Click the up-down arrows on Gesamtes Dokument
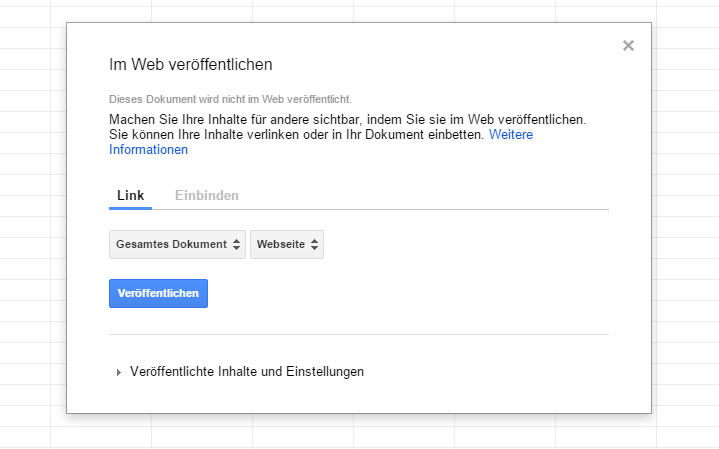This screenshot has width=719, height=449. (236, 244)
